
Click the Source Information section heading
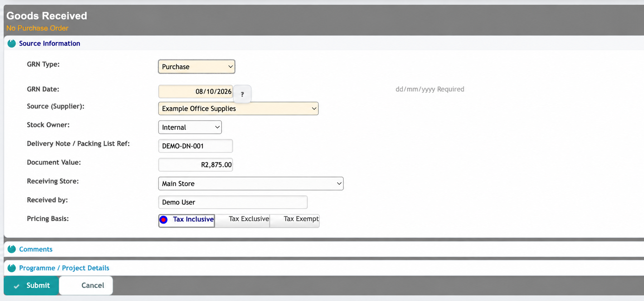50,44
